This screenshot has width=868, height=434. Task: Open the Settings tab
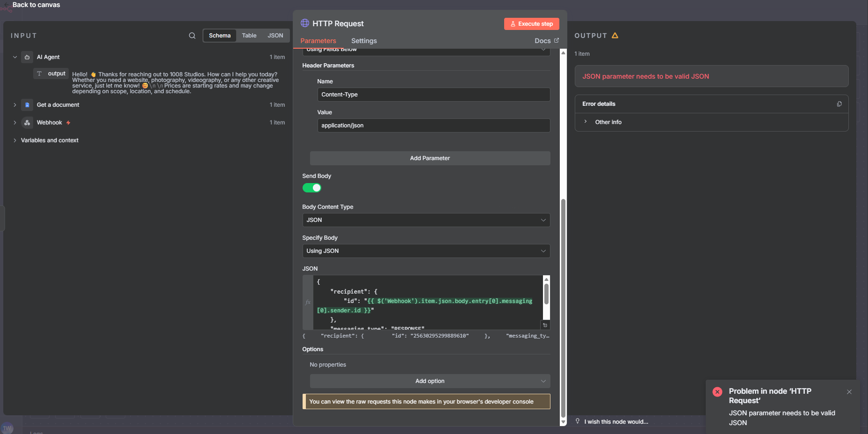364,41
